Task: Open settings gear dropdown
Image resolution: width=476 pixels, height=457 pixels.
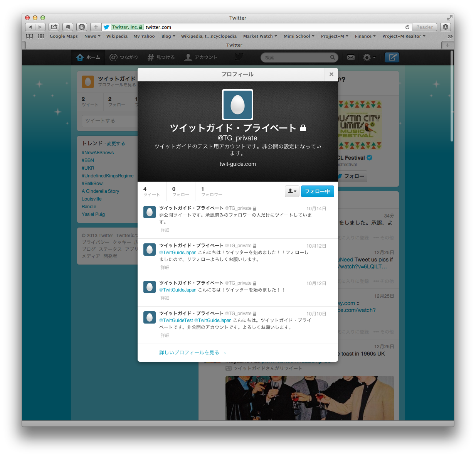Action: coord(369,57)
